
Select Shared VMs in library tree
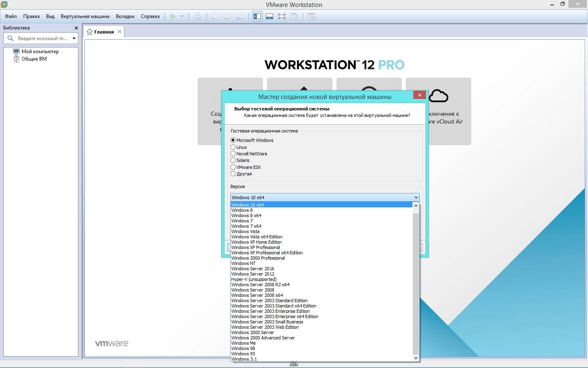coord(34,59)
